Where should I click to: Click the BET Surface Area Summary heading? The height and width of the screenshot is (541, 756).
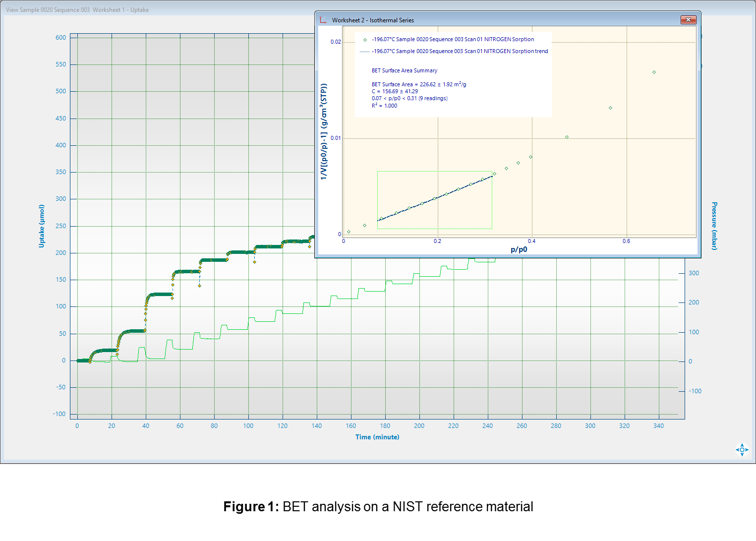coord(404,71)
